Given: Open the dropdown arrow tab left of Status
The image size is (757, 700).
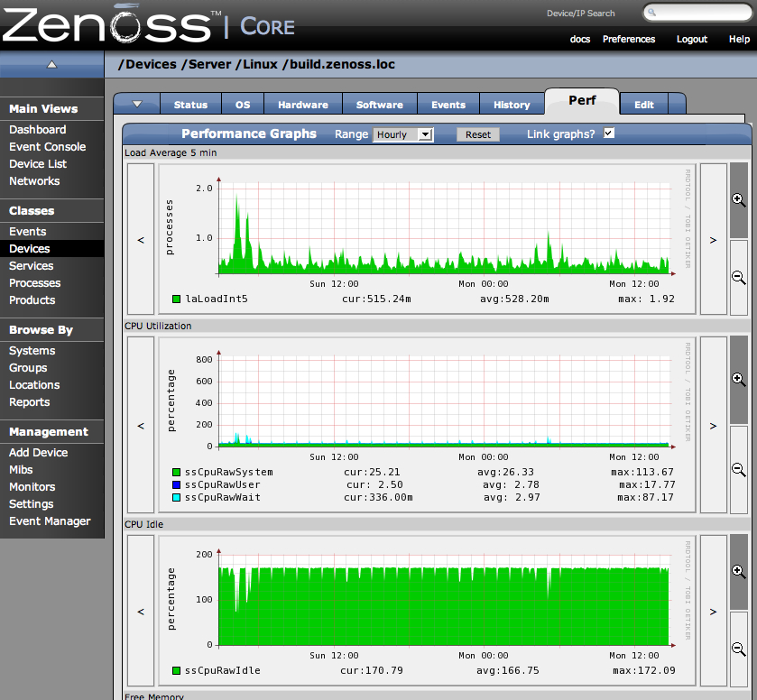Looking at the screenshot, I should click(x=137, y=104).
